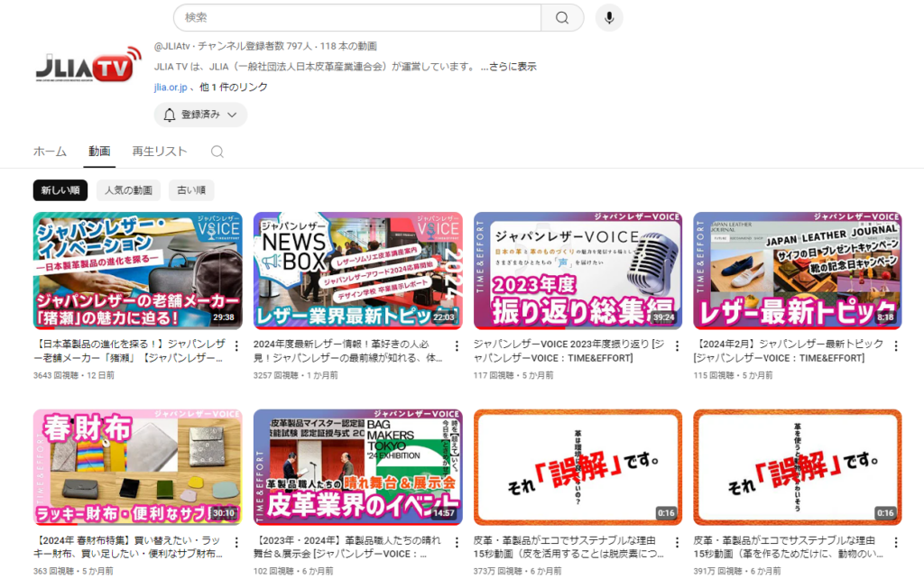924x588 pixels.
Task: Click the text 115 回視聴・5 か月前
Action: point(733,375)
